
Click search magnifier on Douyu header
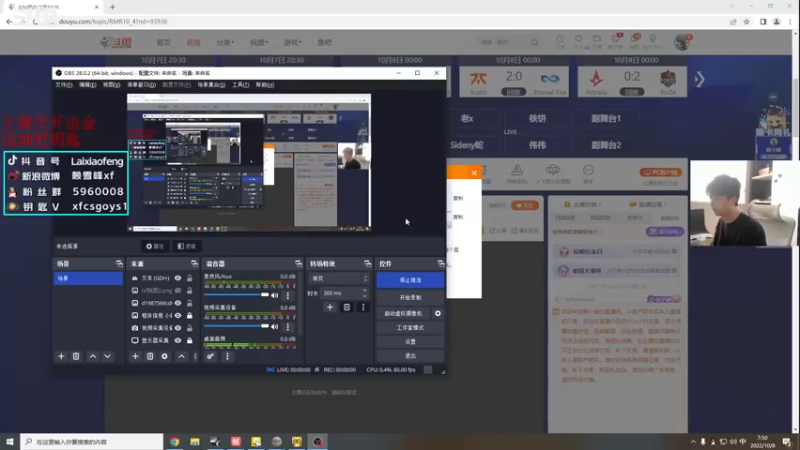point(534,42)
